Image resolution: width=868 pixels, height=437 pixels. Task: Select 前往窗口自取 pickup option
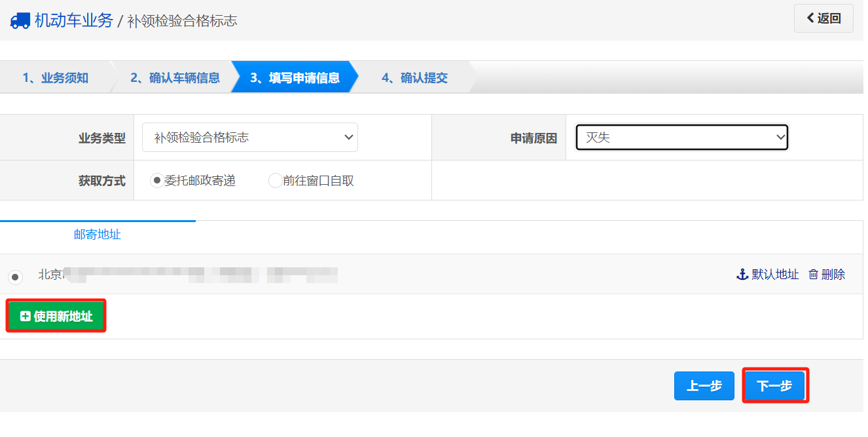(x=275, y=180)
